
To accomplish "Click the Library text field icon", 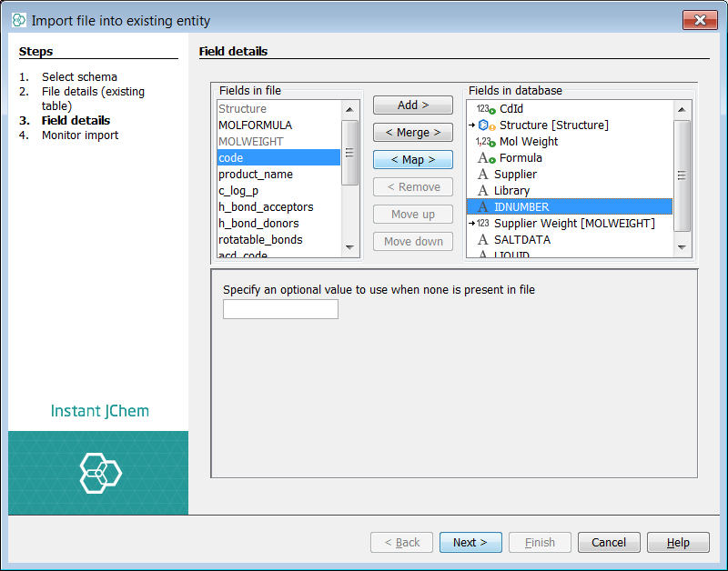I will click(x=483, y=191).
